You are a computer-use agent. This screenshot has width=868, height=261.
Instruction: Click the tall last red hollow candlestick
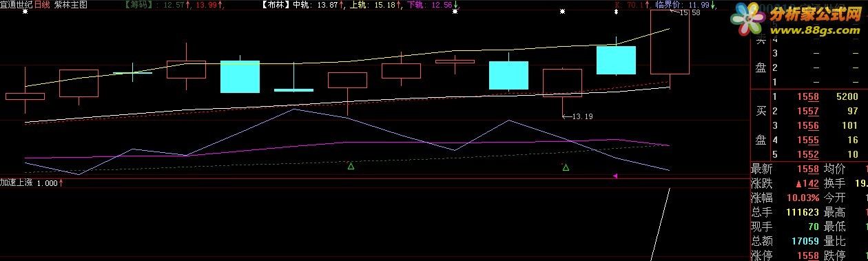[670, 50]
